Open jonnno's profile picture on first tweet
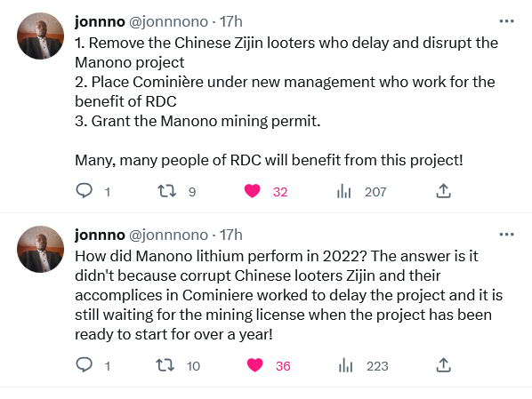The image size is (532, 399). [x=40, y=36]
